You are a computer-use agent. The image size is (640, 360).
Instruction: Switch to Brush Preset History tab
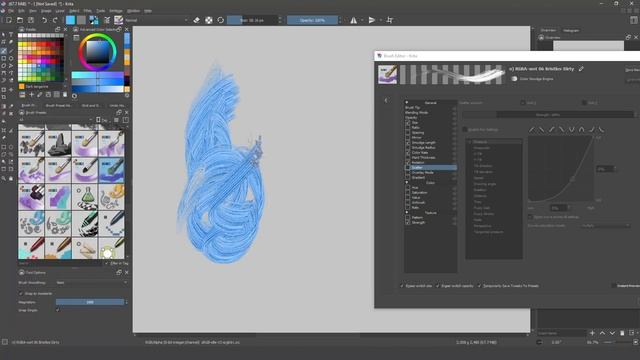(58, 105)
